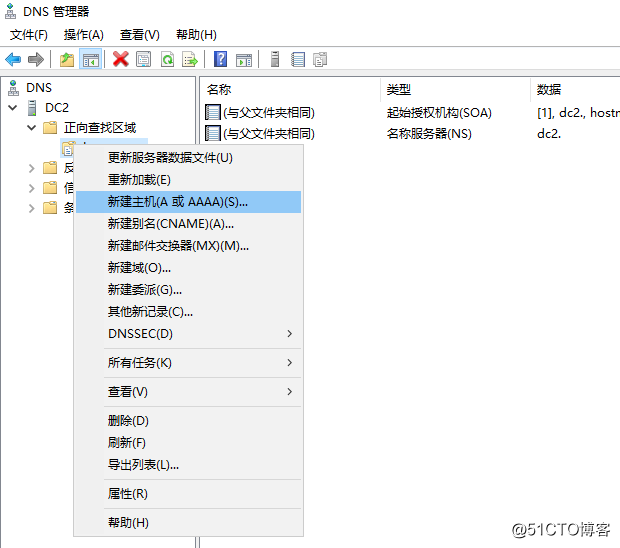Click the Back arrow toolbar icon
The height and width of the screenshot is (548, 620).
coord(13,60)
